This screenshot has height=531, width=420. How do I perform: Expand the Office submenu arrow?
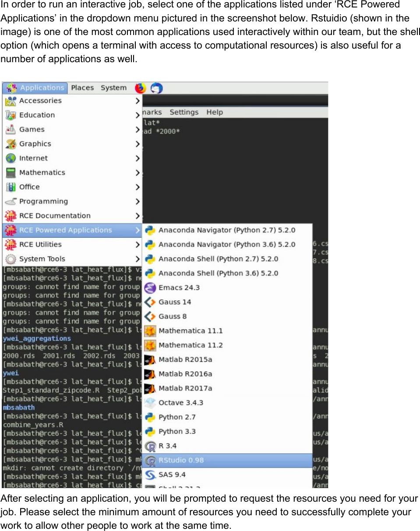coord(138,187)
